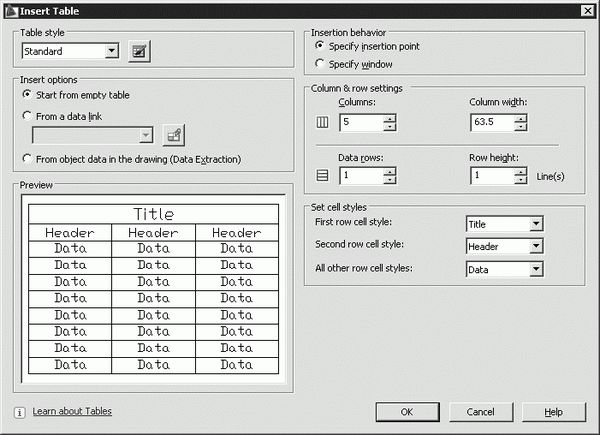Click the First row cell style label
600x435 pixels.
pos(354,222)
